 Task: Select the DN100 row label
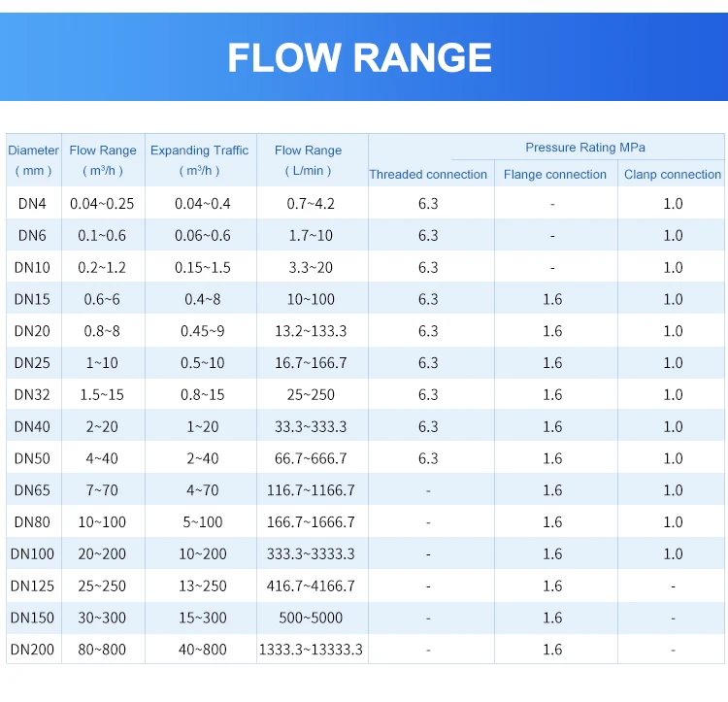[32, 553]
